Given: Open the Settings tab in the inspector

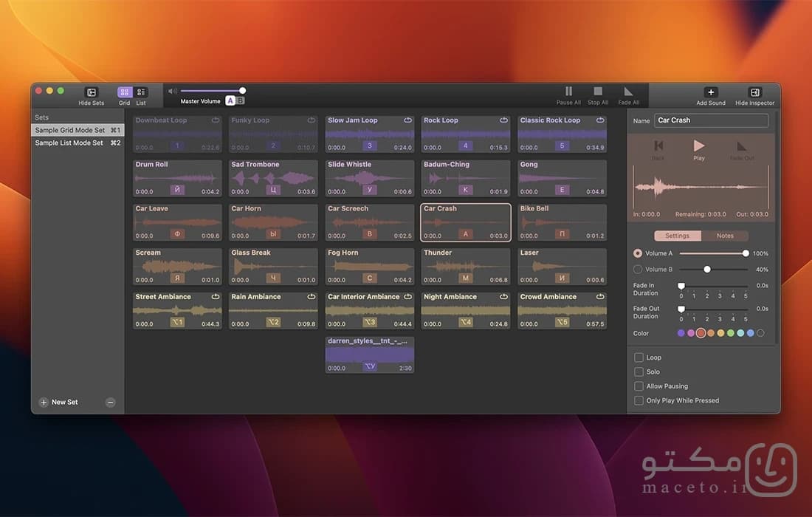Looking at the screenshot, I should (x=678, y=236).
